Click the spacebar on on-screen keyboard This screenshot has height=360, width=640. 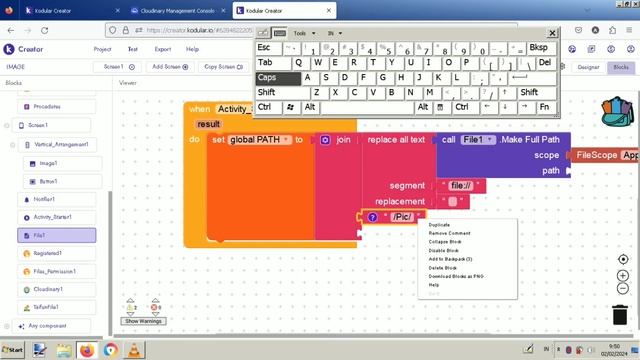367,108
